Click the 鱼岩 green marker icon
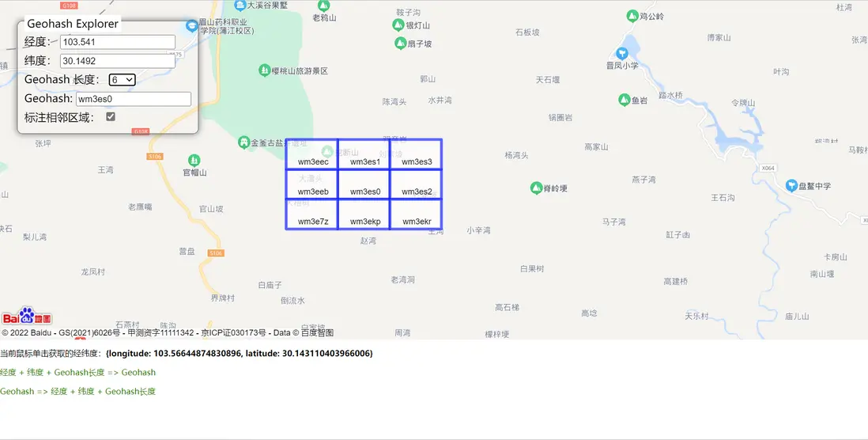 click(624, 100)
